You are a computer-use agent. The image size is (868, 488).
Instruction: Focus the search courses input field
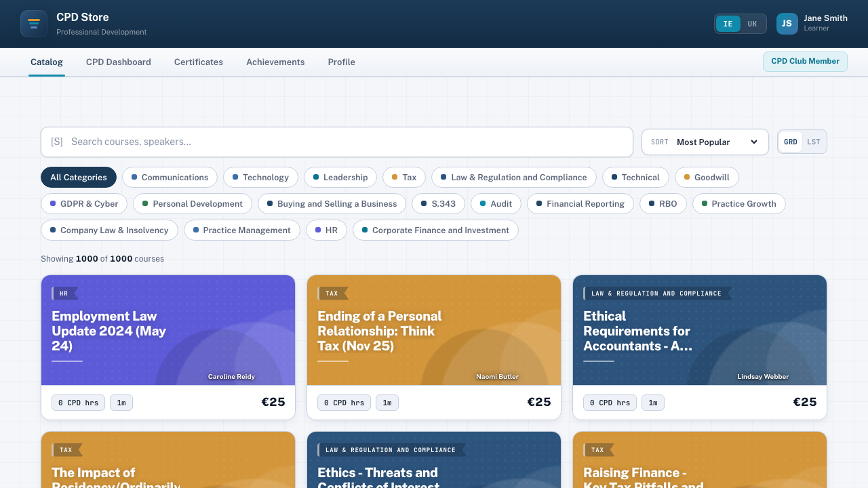tap(337, 142)
